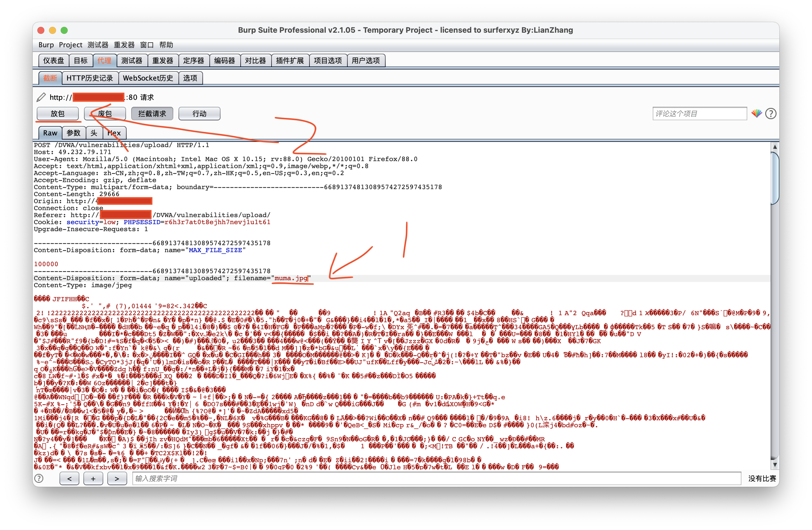Screen dimensions: 812x530
Task: Click the Content-Length 29666 header line
Action: (76, 194)
